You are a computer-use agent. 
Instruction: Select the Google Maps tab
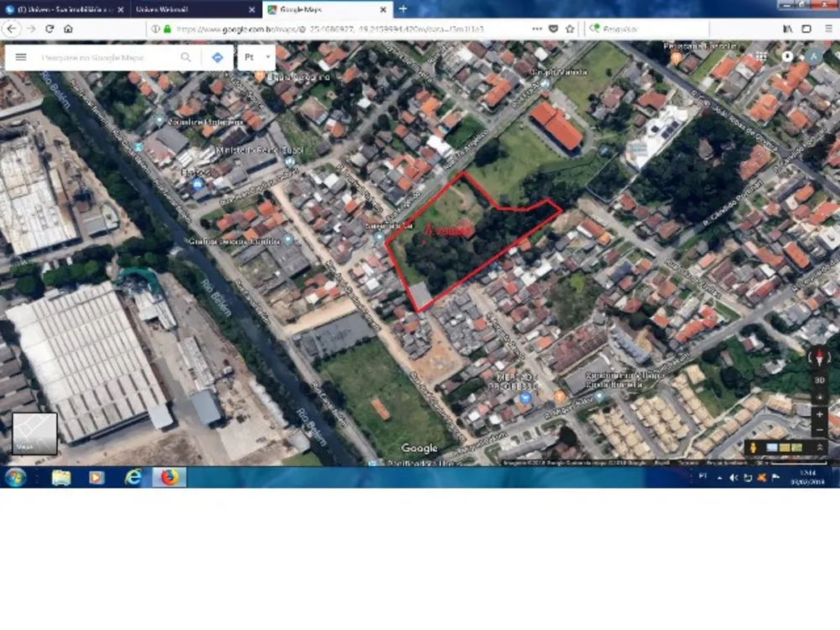(x=327, y=9)
